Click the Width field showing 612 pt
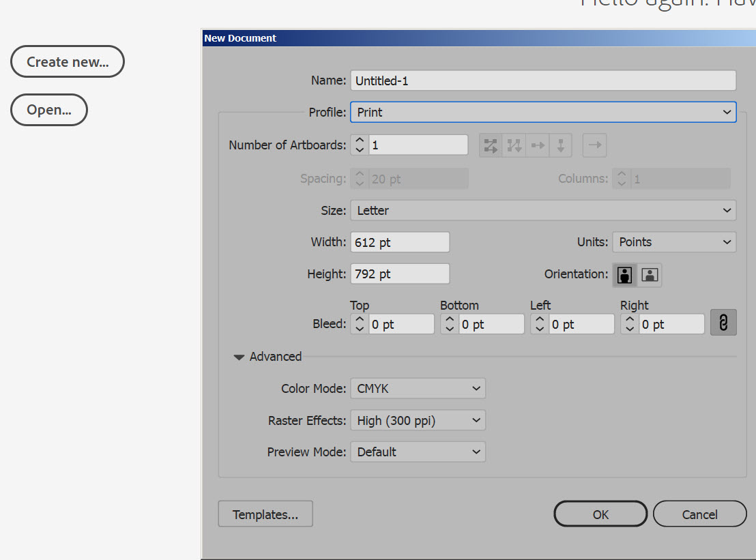Screen dimensions: 756x560 tap(400, 242)
